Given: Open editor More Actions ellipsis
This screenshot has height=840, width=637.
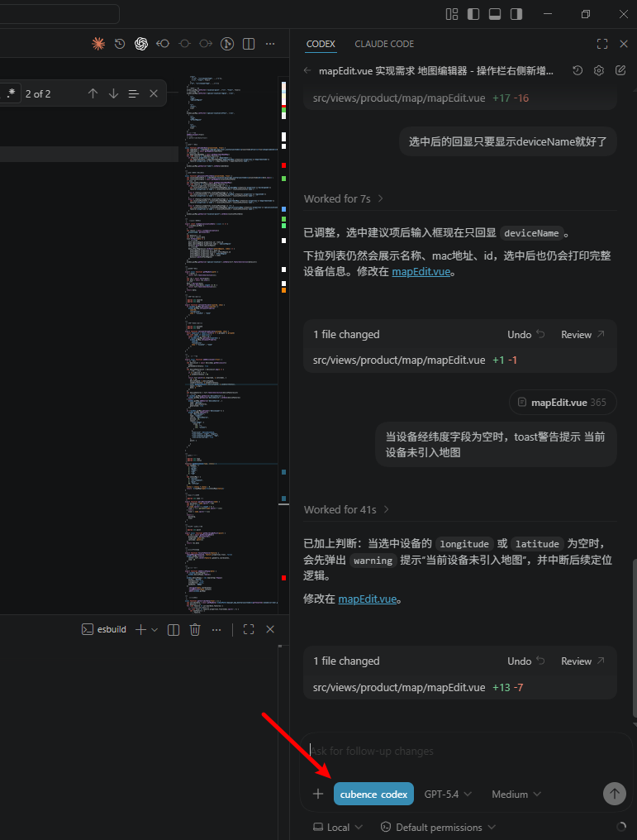Looking at the screenshot, I should coord(270,44).
